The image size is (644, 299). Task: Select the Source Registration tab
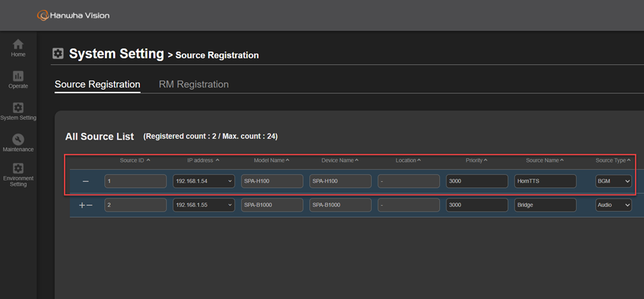point(97,85)
